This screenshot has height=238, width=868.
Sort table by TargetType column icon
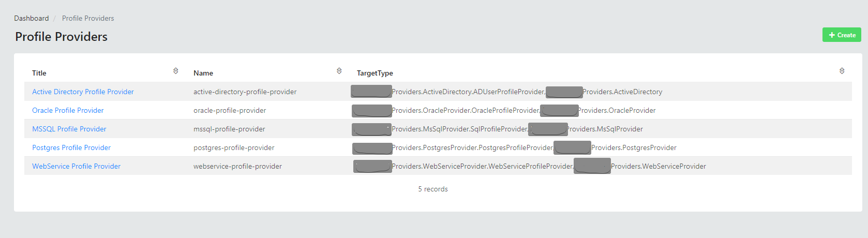pyautogui.click(x=842, y=71)
